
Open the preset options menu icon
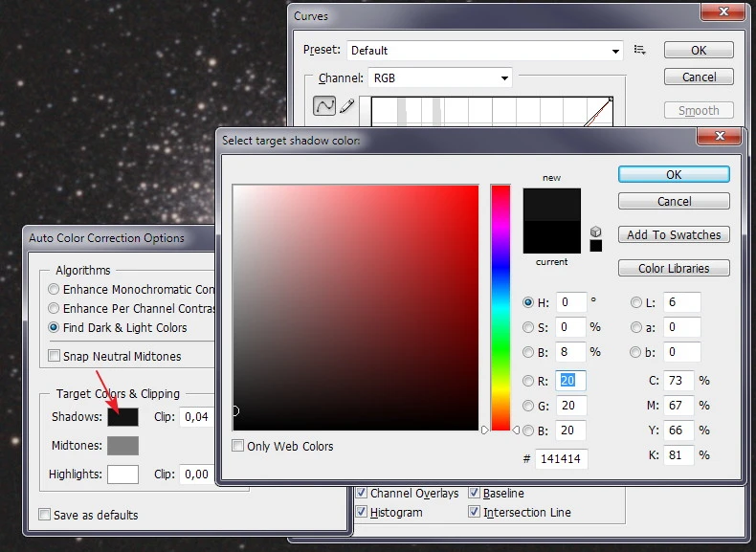click(640, 50)
